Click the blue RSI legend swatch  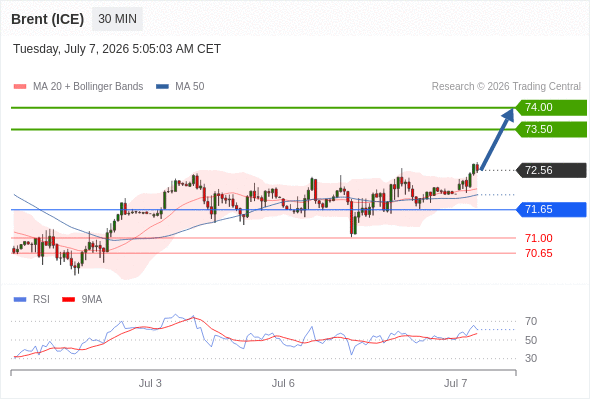coord(20,300)
